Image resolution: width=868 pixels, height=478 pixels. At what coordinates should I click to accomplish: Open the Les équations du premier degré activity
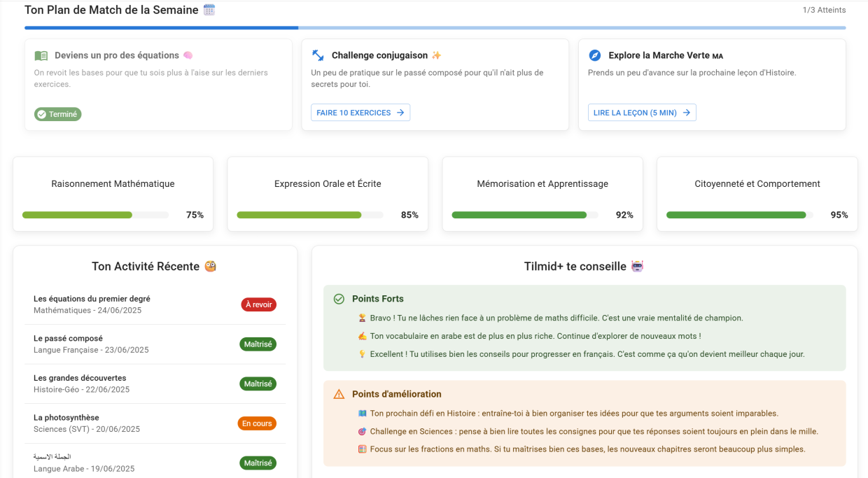coord(92,299)
